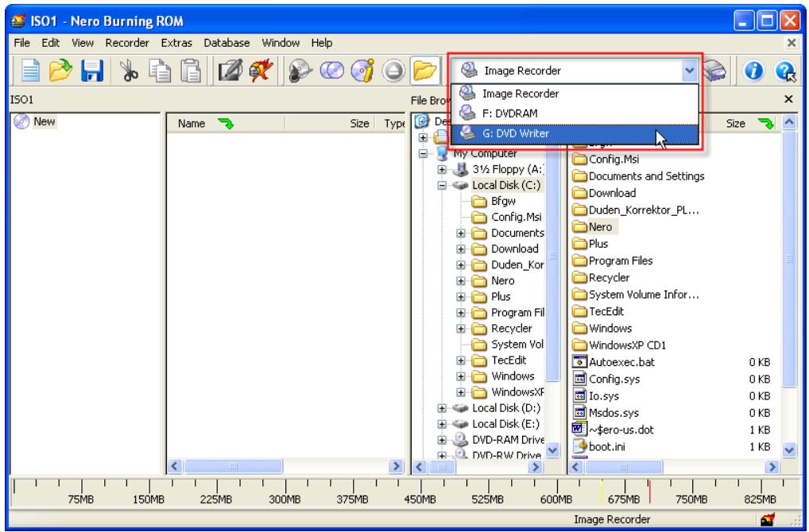Viewport: 809px width, 532px height.
Task: Expand the Download folder in tree
Action: 461,249
